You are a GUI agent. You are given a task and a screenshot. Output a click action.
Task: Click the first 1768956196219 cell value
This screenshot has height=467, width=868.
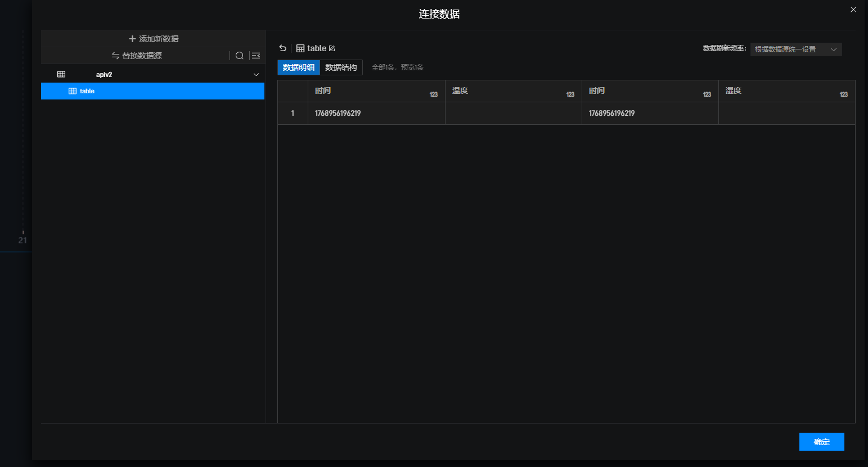[338, 113]
